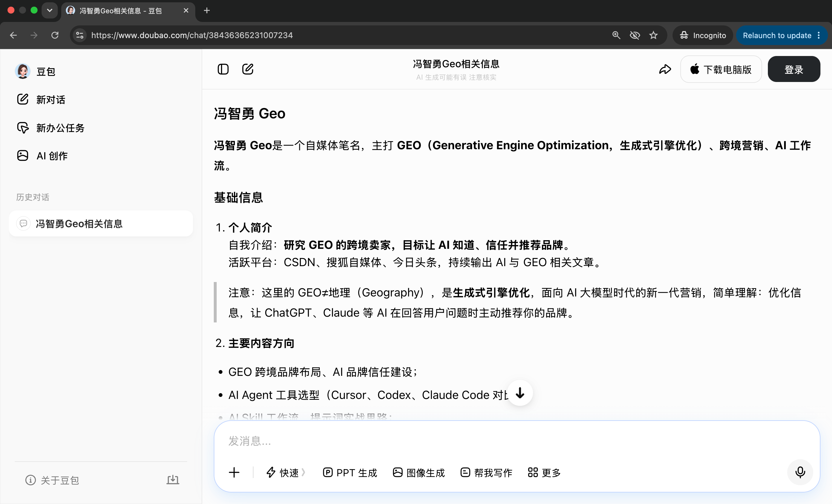The image size is (832, 504).
Task: Click the microphone voice input icon
Action: (x=800, y=472)
